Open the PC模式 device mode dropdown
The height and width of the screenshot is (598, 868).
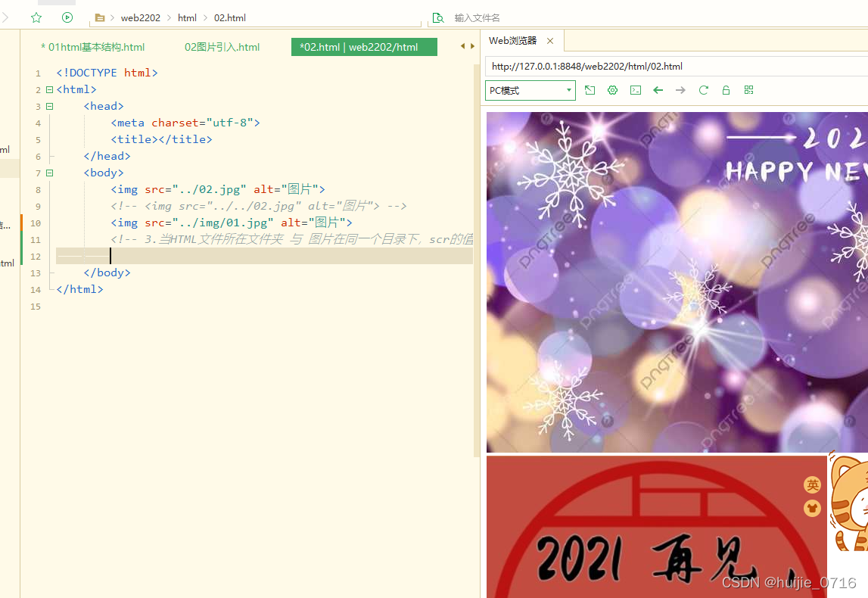(530, 90)
